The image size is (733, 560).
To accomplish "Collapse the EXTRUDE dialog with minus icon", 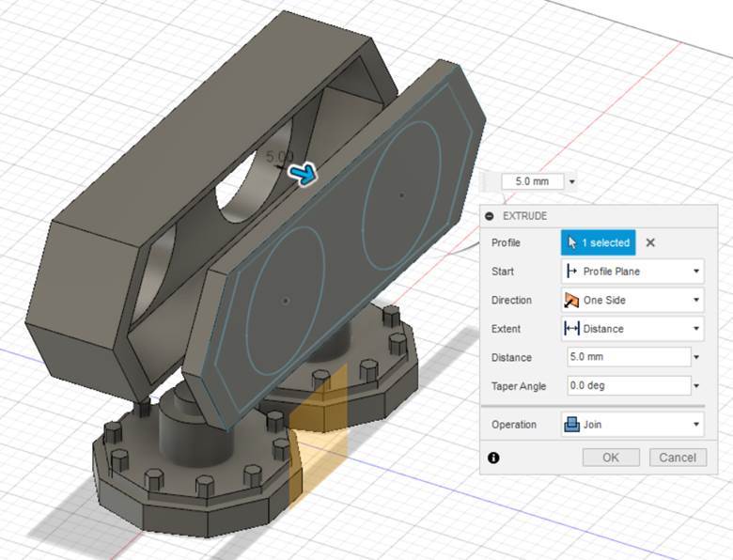I will [x=490, y=216].
